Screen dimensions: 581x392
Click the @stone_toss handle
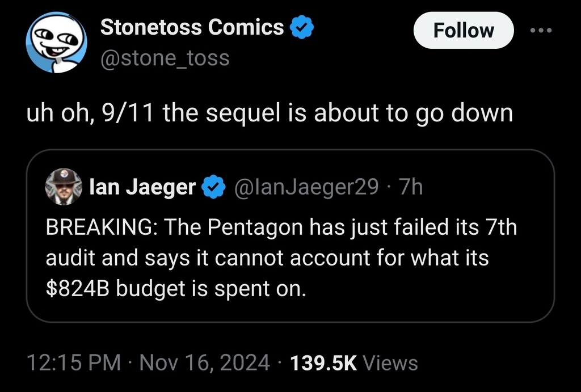click(165, 57)
